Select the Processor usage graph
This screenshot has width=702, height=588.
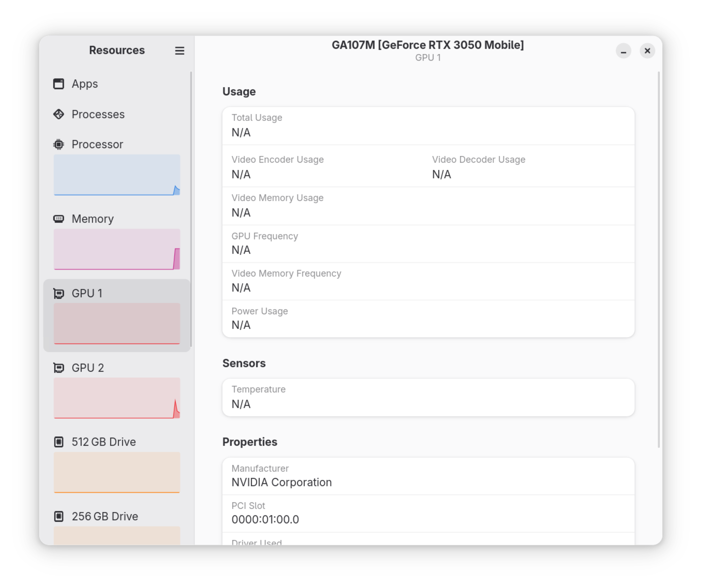click(x=117, y=175)
